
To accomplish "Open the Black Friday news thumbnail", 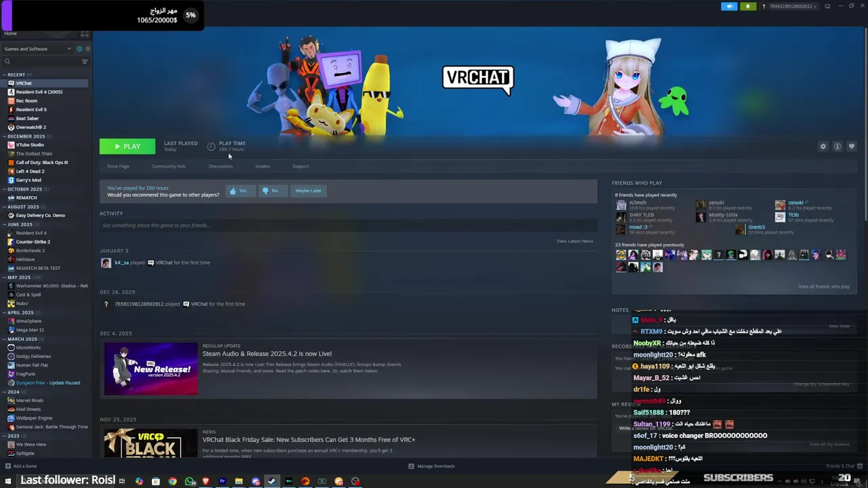I will click(x=151, y=443).
